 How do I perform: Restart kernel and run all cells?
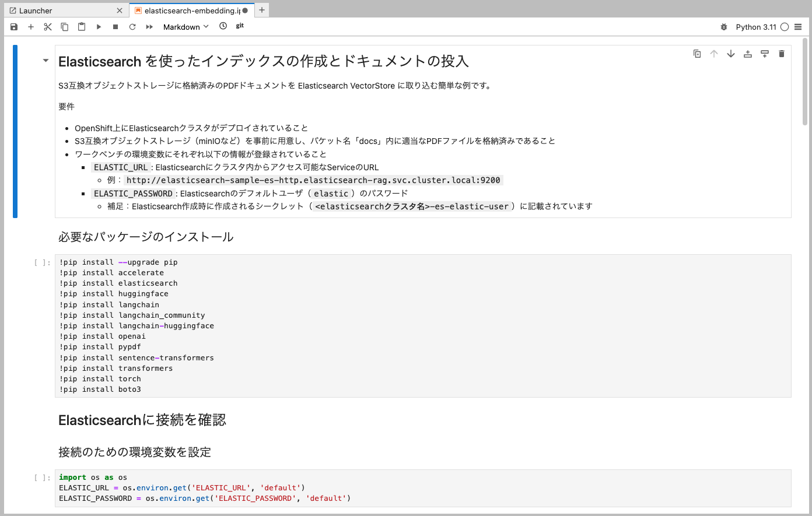[149, 27]
